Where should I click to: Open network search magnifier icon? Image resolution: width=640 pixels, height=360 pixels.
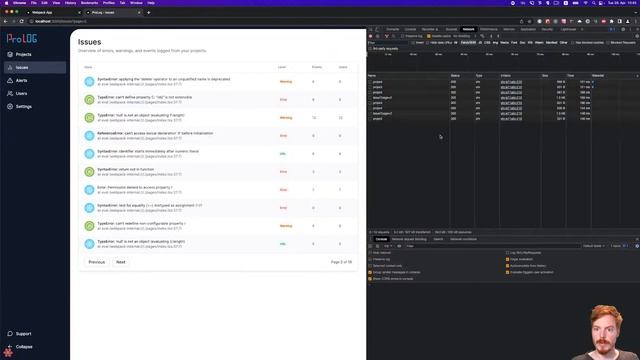pos(393,36)
